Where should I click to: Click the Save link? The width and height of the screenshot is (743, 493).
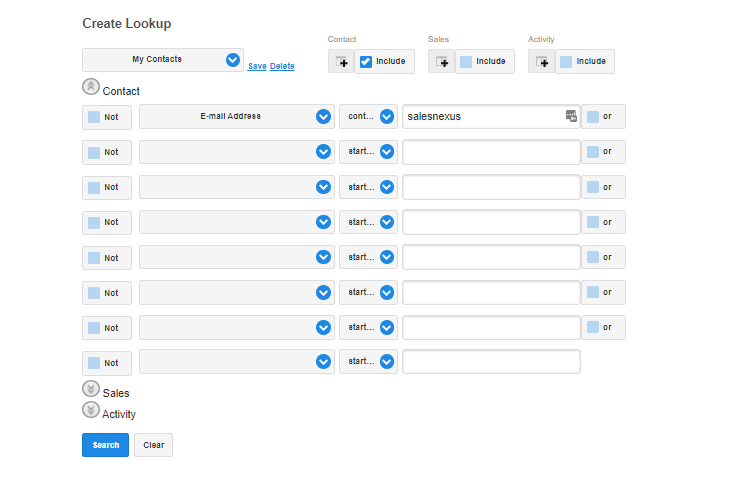tap(257, 66)
